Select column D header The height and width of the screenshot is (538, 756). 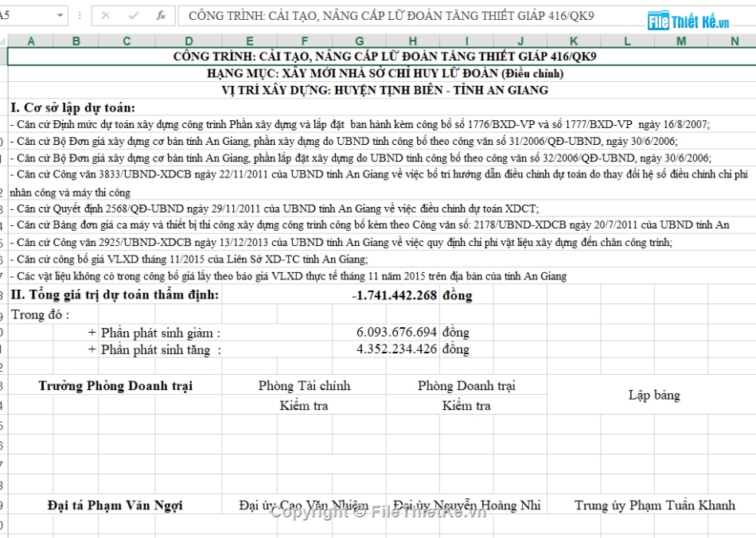click(x=189, y=41)
